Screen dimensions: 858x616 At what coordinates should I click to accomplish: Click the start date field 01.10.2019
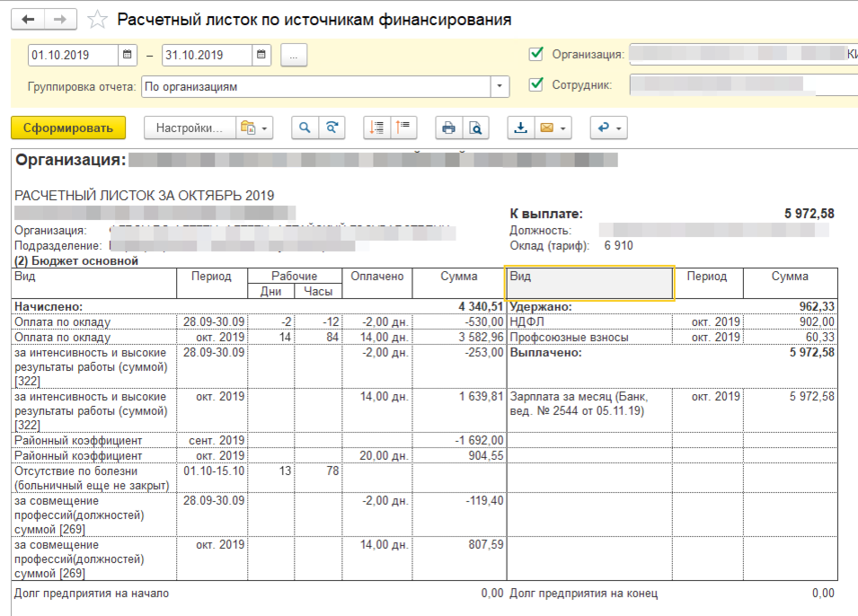[x=74, y=56]
